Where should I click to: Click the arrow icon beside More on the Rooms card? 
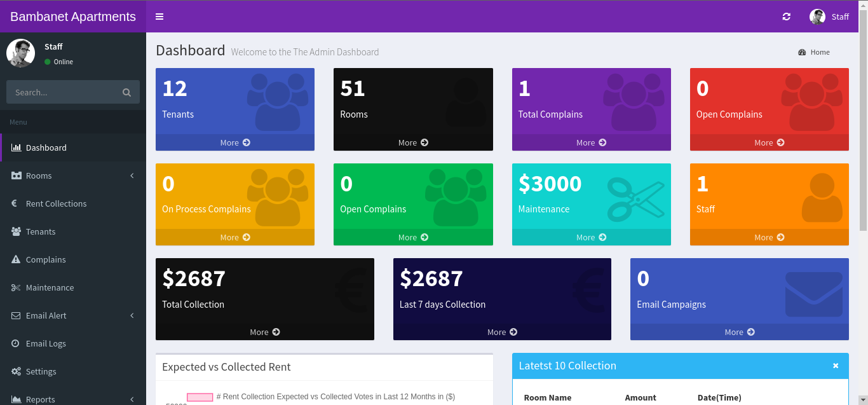point(424,142)
